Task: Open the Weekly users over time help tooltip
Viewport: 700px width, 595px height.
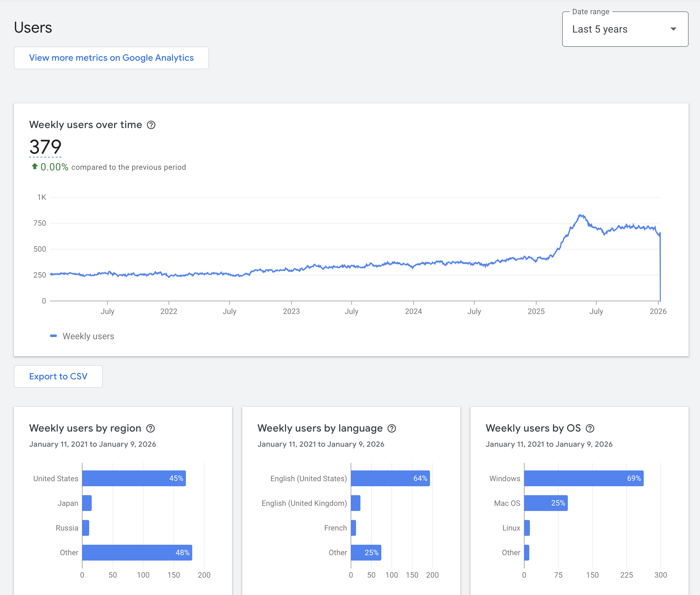Action: pyautogui.click(x=151, y=125)
